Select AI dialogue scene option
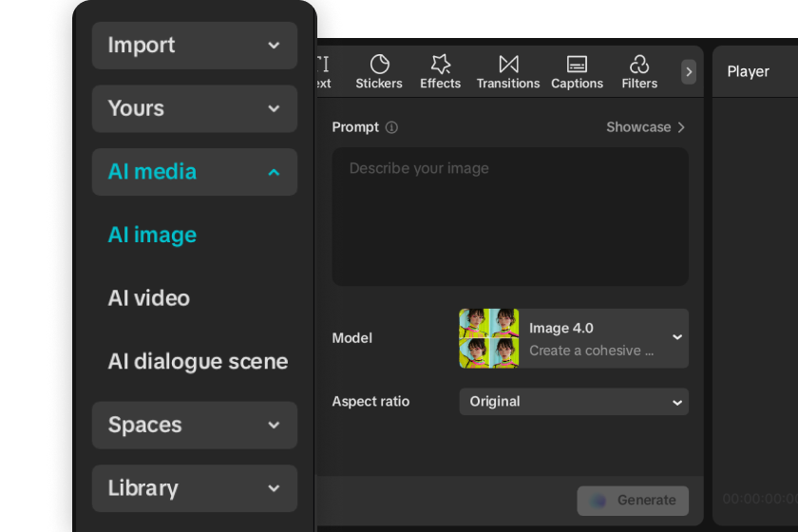This screenshot has height=532, width=798. 198,362
